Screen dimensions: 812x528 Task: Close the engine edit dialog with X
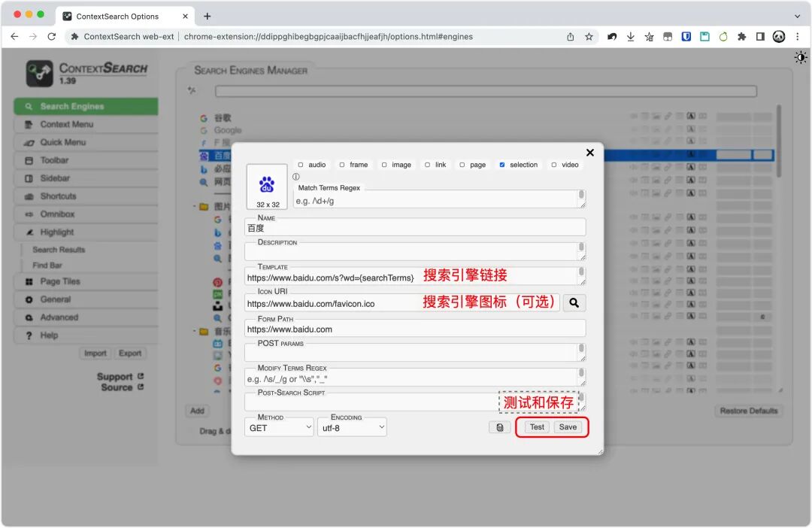coord(590,153)
